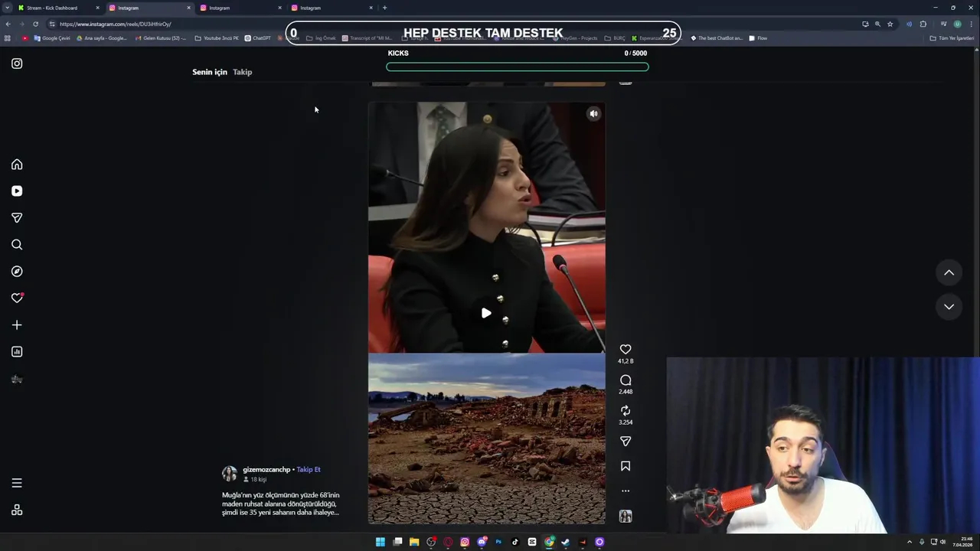Image resolution: width=980 pixels, height=551 pixels.
Task: Open BURÇ bookmark folder
Action: (615, 38)
